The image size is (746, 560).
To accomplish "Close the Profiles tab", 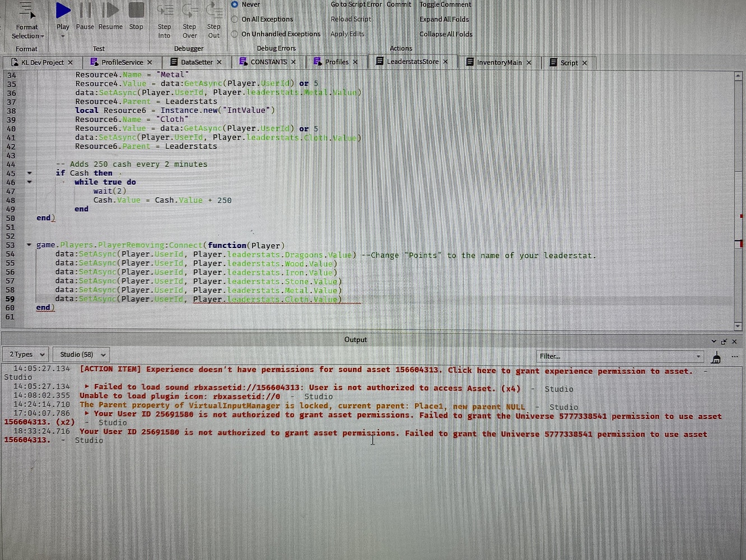I will pos(355,62).
